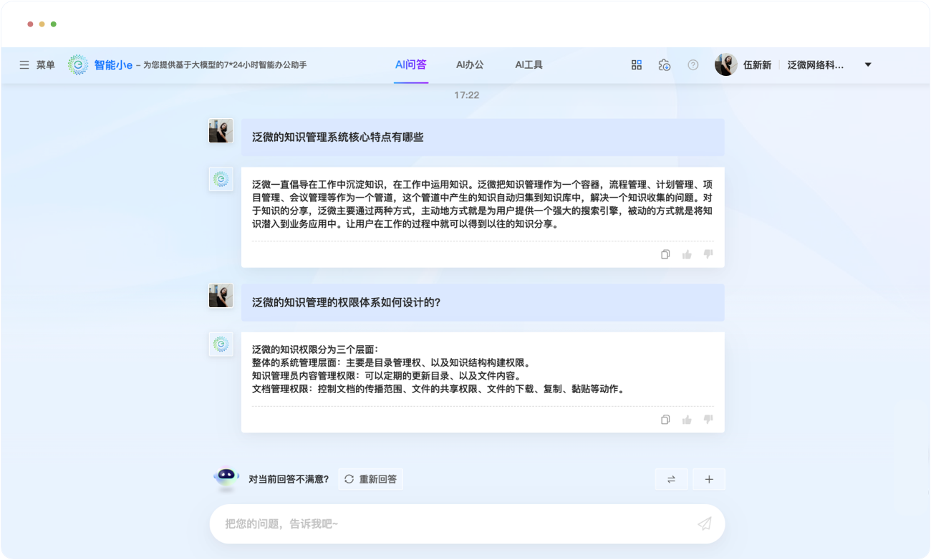Click the 重新回答 regenerate button
The height and width of the screenshot is (560, 931).
pyautogui.click(x=370, y=479)
